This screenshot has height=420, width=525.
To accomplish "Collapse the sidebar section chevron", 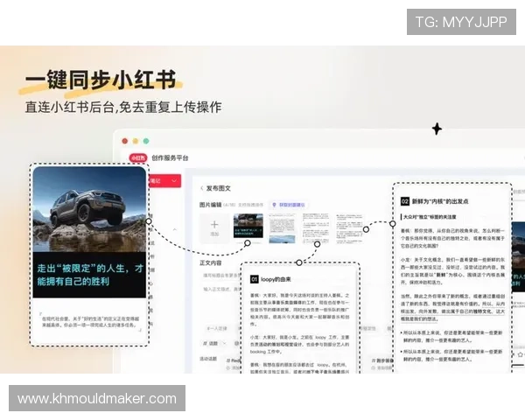I will point(175,230).
